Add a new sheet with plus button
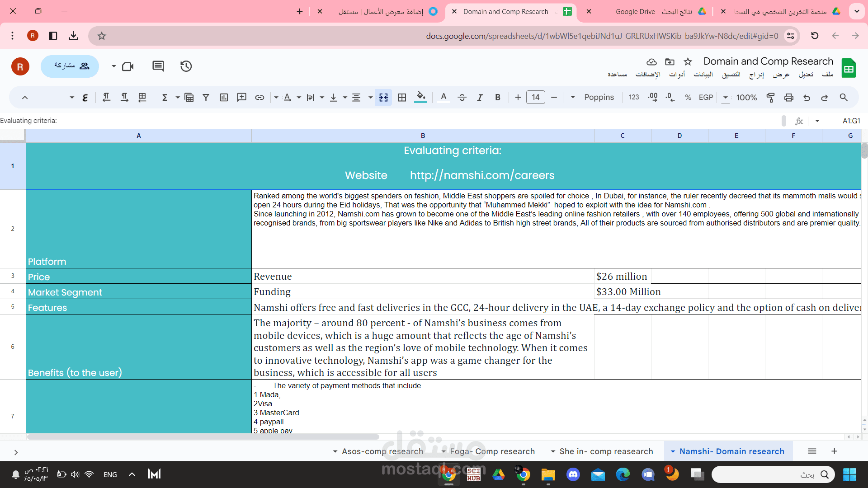 click(x=835, y=451)
